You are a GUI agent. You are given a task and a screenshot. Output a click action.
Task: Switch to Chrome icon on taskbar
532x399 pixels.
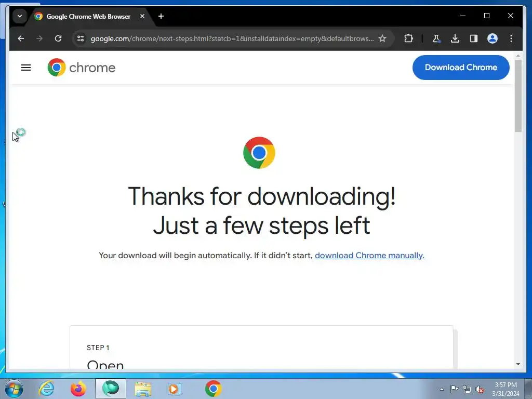coord(213,389)
